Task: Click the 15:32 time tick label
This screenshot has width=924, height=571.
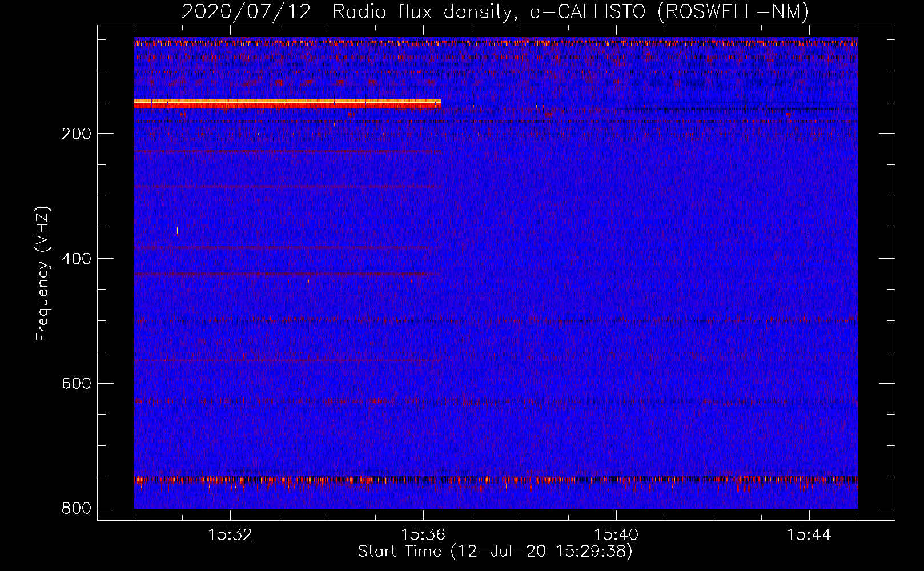Action: coord(230,535)
